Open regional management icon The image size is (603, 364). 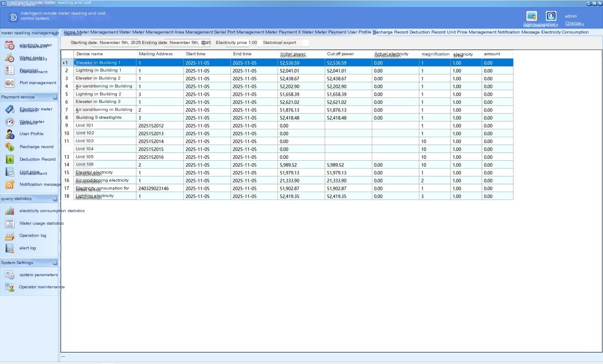coord(10,70)
